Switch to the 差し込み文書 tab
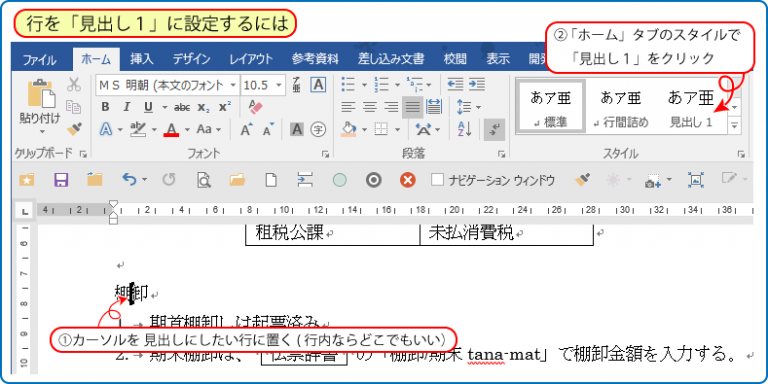 tap(391, 59)
